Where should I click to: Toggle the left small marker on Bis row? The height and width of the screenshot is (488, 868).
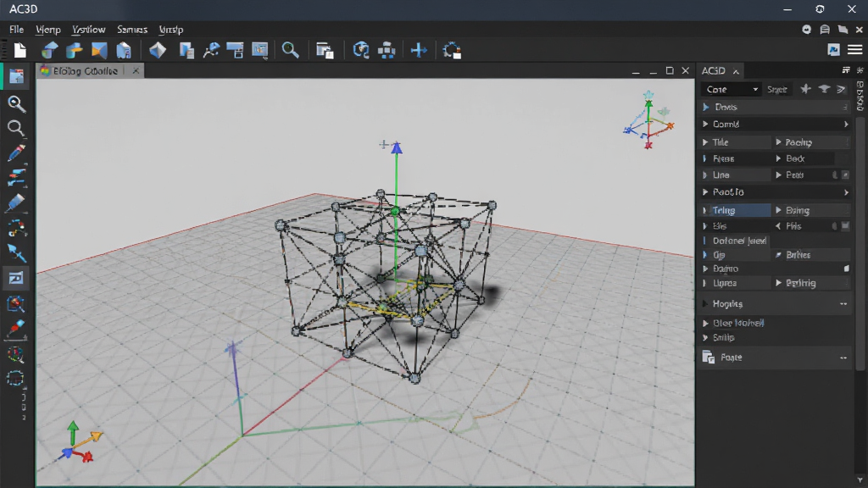point(835,225)
